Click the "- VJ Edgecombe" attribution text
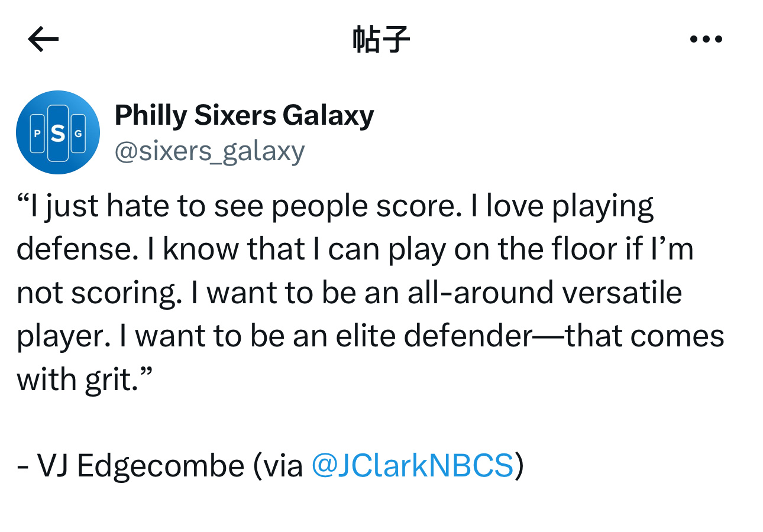The height and width of the screenshot is (532, 763). [131, 466]
